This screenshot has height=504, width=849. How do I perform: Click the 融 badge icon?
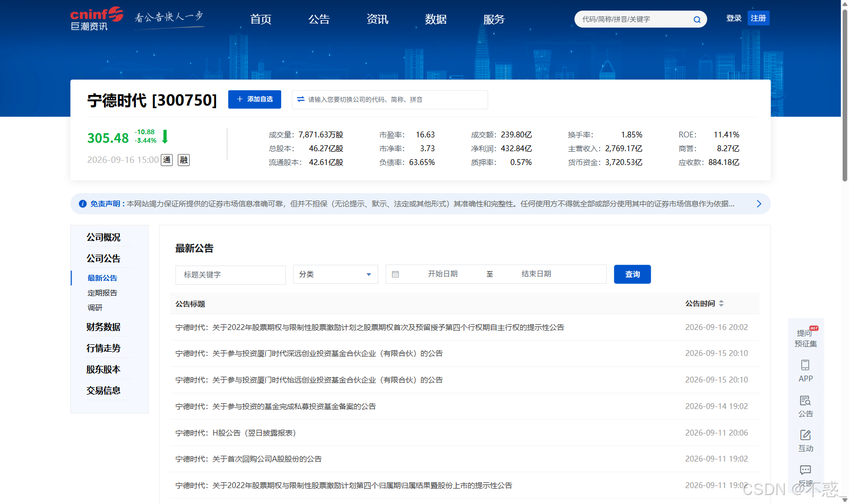click(184, 160)
